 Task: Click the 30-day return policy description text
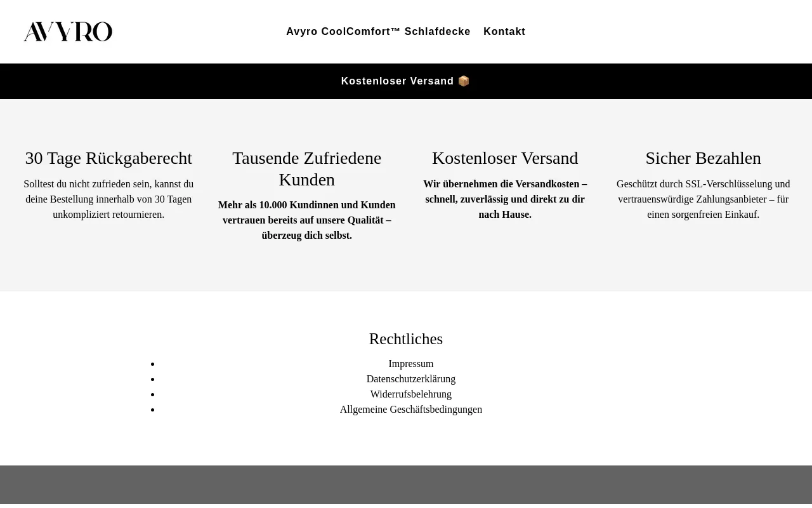coord(108,199)
